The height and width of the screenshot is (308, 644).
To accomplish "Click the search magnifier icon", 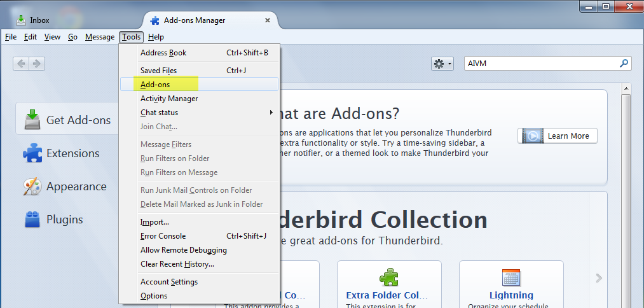I will [624, 64].
